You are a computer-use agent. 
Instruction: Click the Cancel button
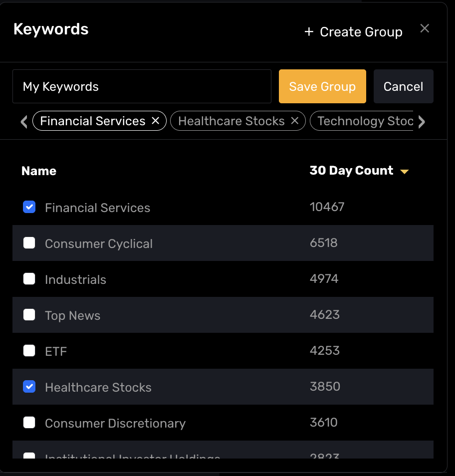pyautogui.click(x=403, y=86)
